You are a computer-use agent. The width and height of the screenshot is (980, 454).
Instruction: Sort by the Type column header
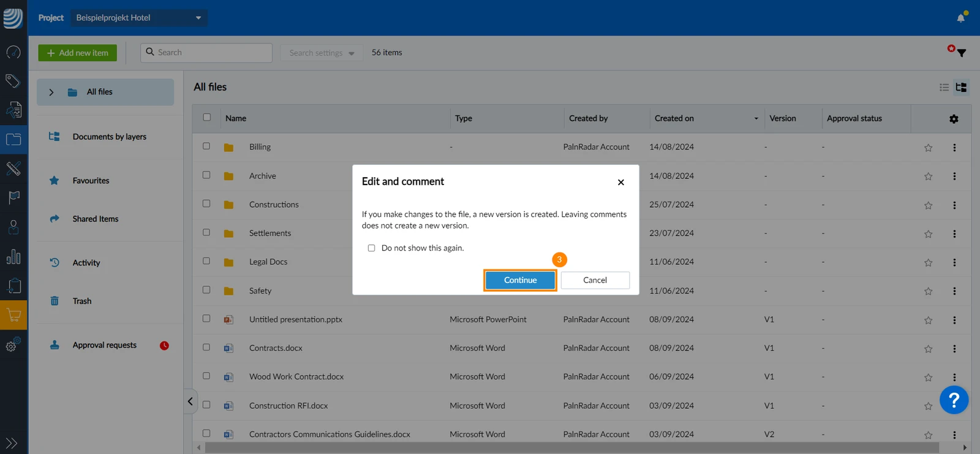point(464,118)
